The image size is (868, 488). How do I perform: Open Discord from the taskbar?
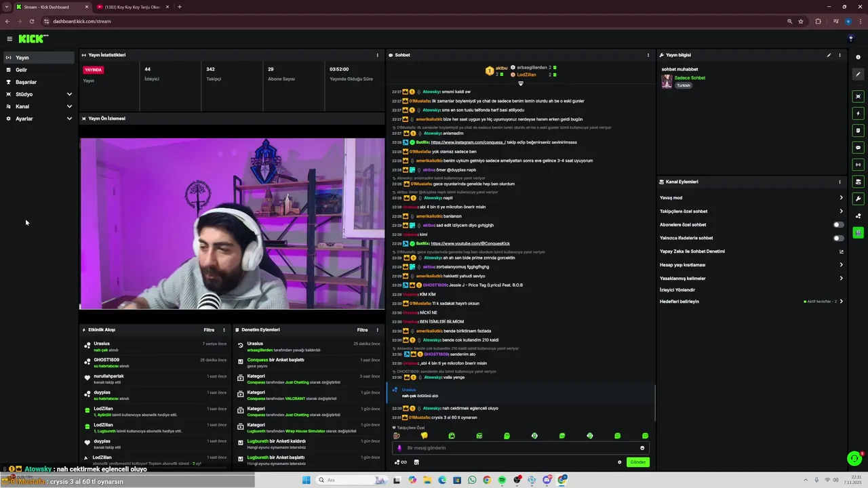coord(547,480)
